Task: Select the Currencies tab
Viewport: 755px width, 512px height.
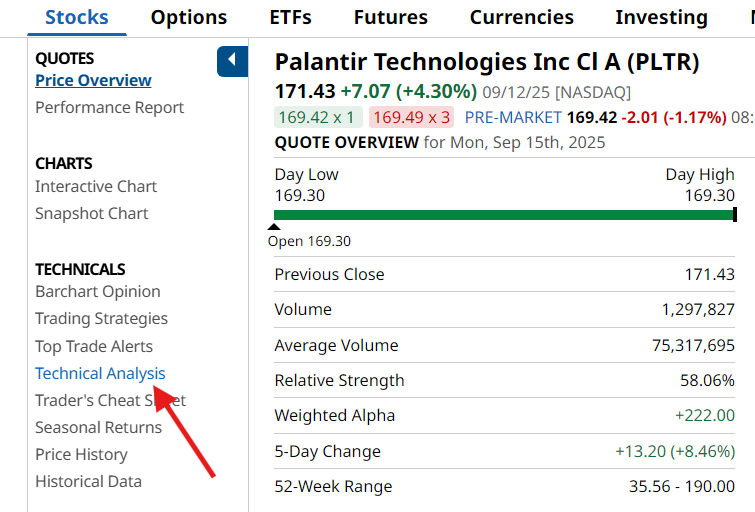Action: pos(521,17)
